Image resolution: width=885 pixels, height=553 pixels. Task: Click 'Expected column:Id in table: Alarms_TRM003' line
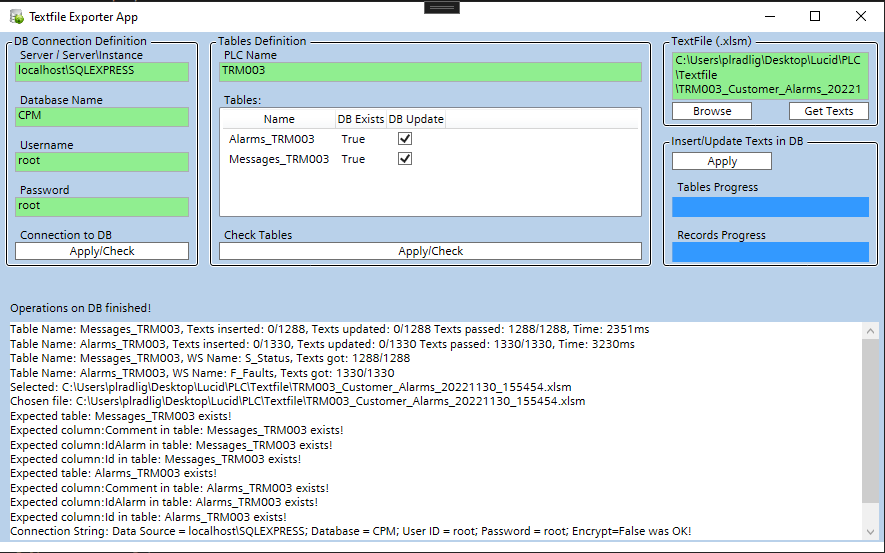(x=148, y=517)
